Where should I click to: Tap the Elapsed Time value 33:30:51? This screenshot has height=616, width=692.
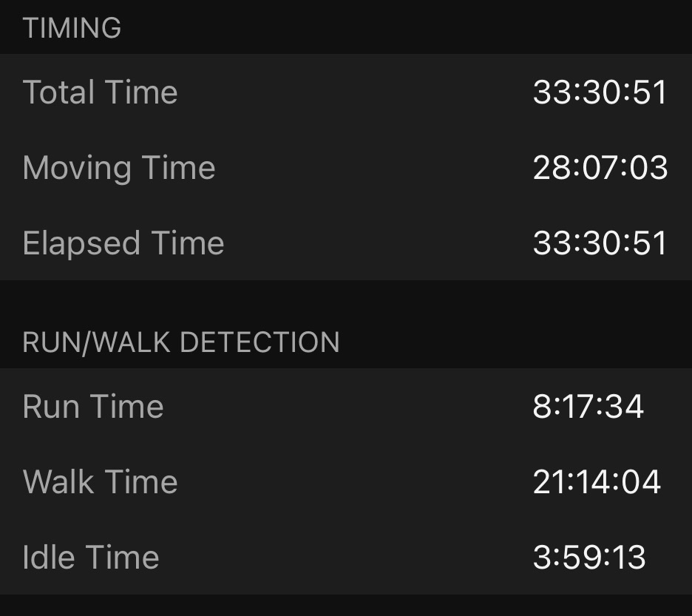(600, 243)
